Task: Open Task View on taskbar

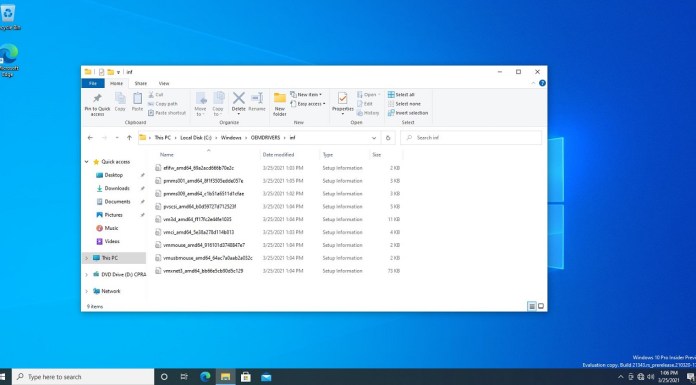Action: [184, 377]
